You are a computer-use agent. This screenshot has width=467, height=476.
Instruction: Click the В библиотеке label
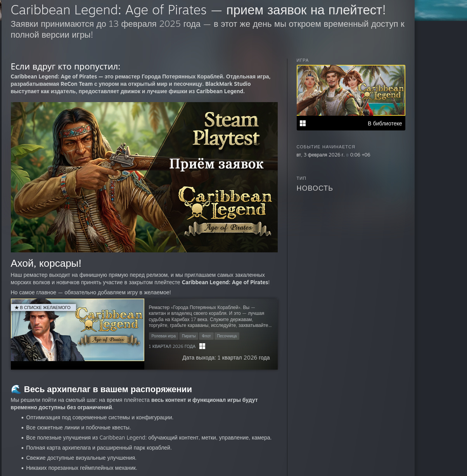click(x=385, y=123)
